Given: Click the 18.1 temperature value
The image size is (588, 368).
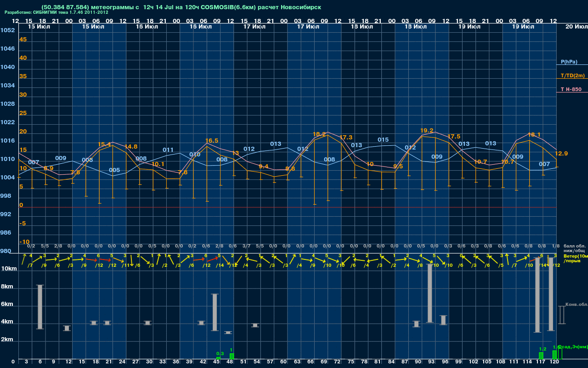Looking at the screenshot, I should pyautogui.click(x=534, y=135).
